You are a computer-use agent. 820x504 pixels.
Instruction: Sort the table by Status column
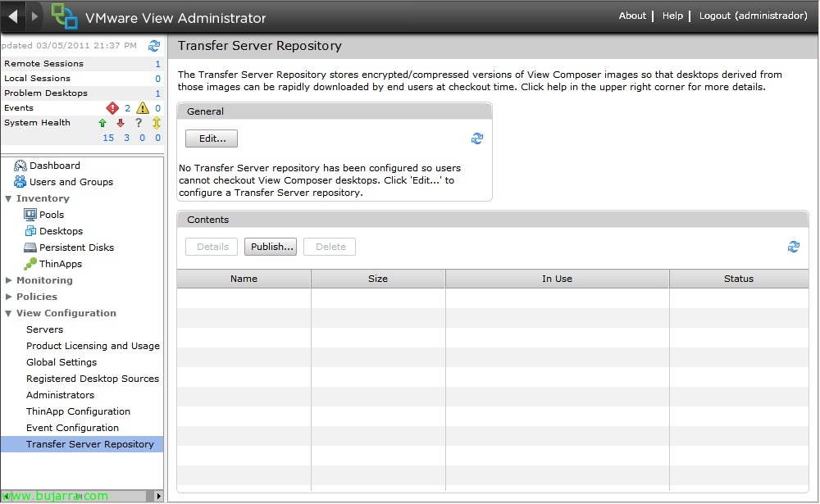click(x=739, y=279)
